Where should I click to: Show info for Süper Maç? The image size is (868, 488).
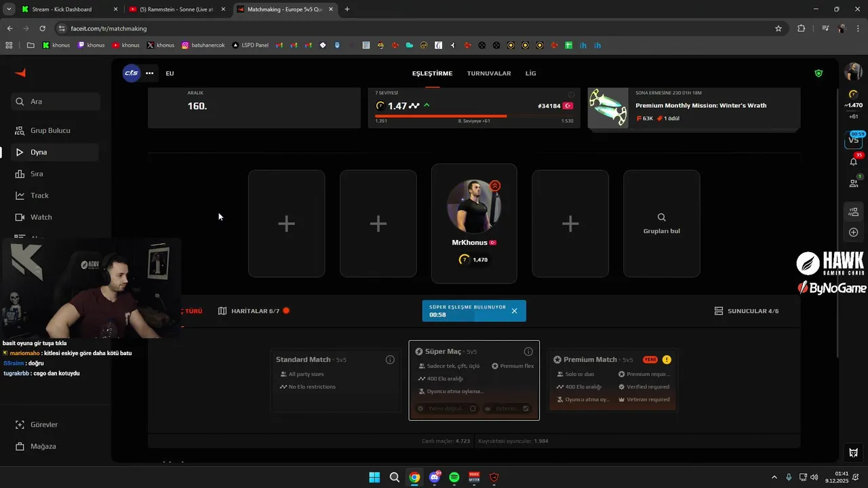(528, 352)
